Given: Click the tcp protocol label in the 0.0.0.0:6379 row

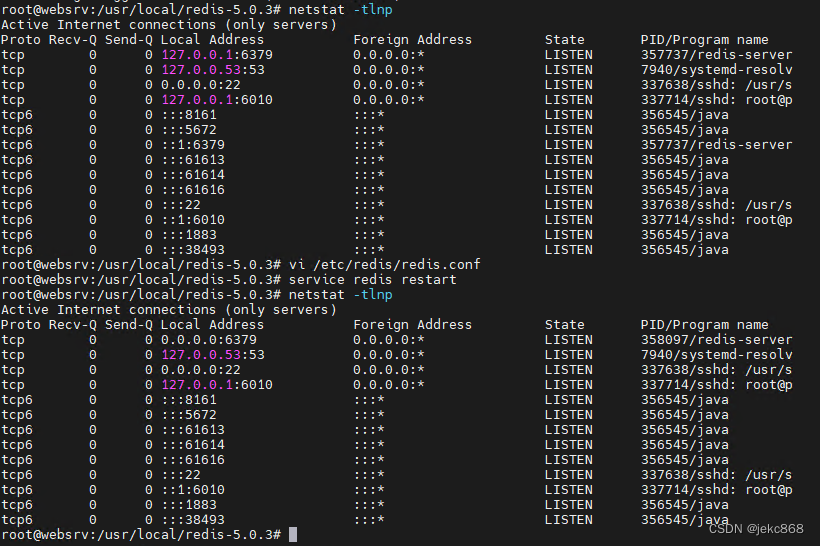Looking at the screenshot, I should [13, 340].
